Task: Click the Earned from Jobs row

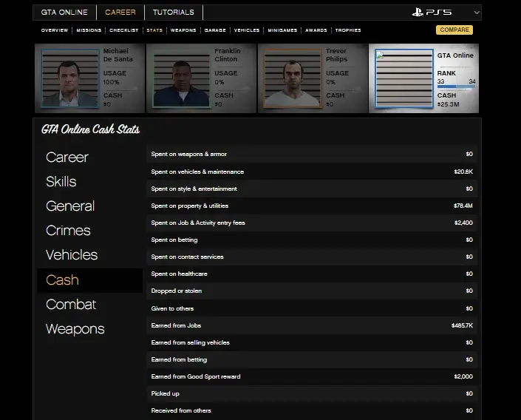Action: [x=312, y=325]
